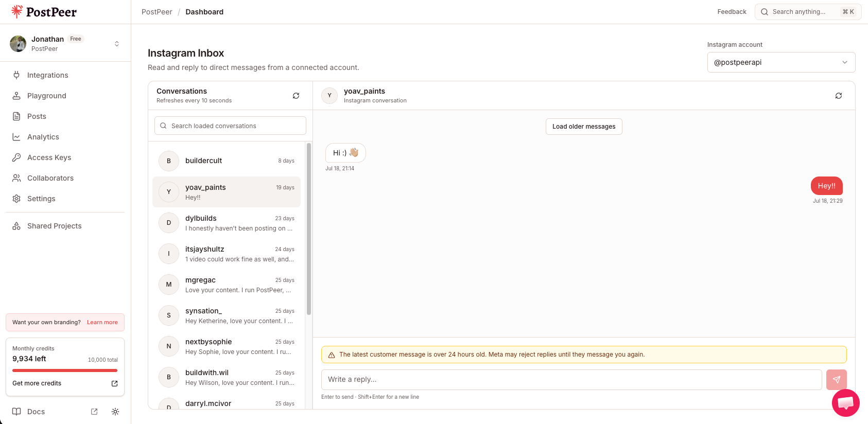Click the Load older messages button
868x424 pixels.
[584, 127]
